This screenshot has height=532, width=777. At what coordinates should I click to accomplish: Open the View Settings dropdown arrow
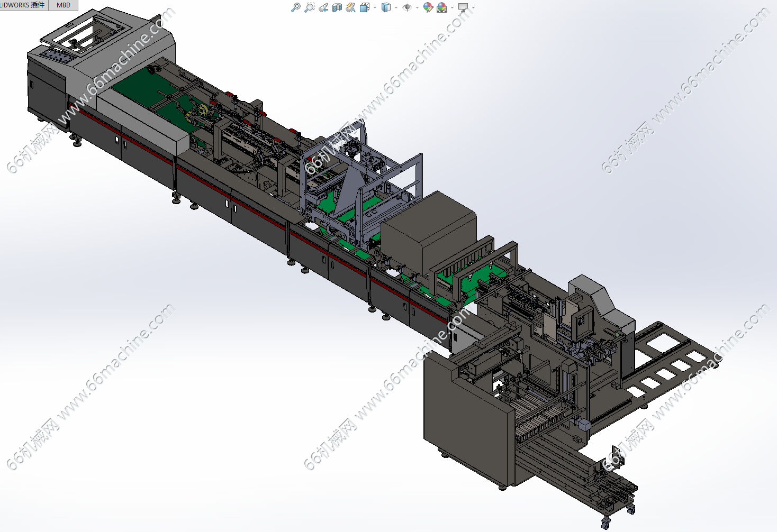click(x=473, y=7)
